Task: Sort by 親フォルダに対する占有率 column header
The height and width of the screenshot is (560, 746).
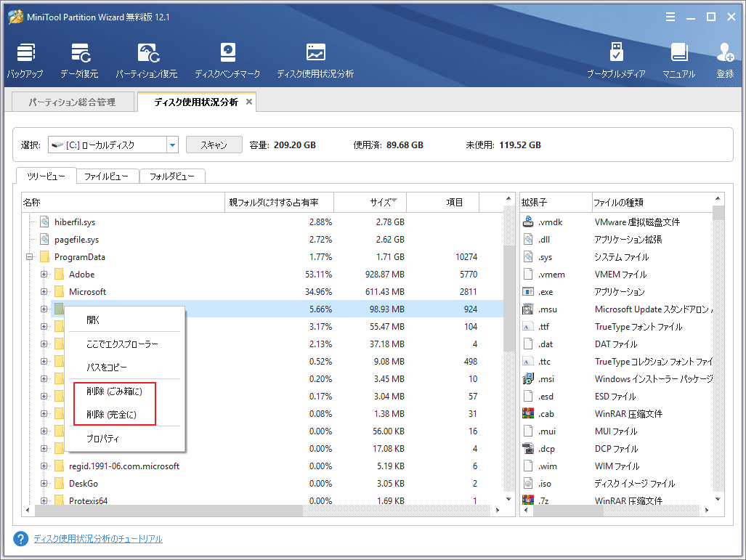Action: coord(279,202)
